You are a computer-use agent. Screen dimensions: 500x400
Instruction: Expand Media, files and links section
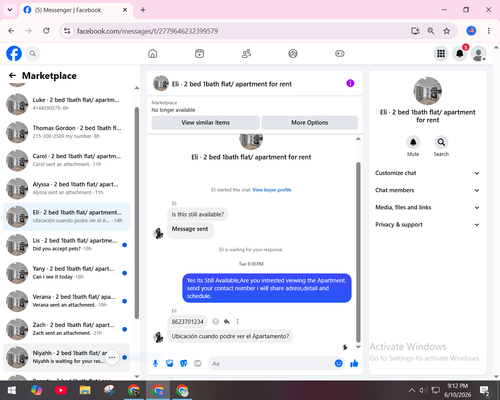tap(427, 207)
